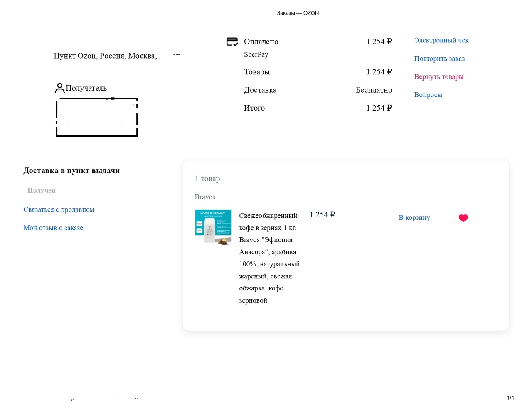Click the Получен delivery status
The height and width of the screenshot is (411, 532).
click(x=42, y=190)
